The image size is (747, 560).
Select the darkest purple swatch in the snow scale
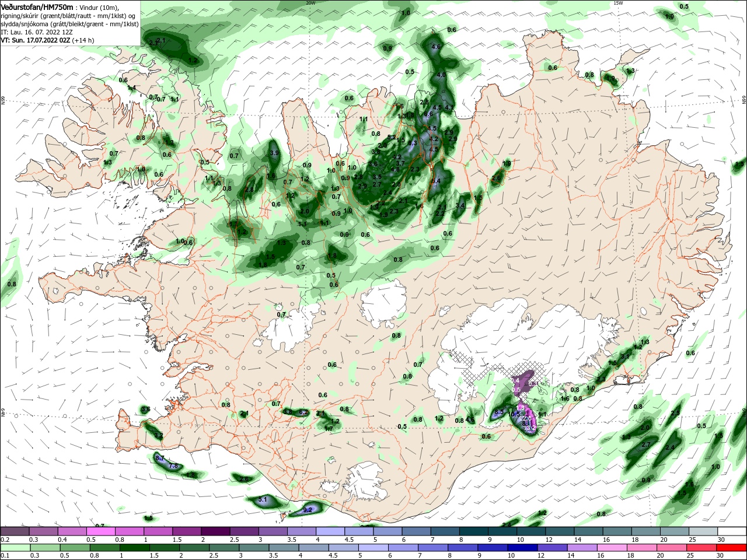(x=215, y=531)
